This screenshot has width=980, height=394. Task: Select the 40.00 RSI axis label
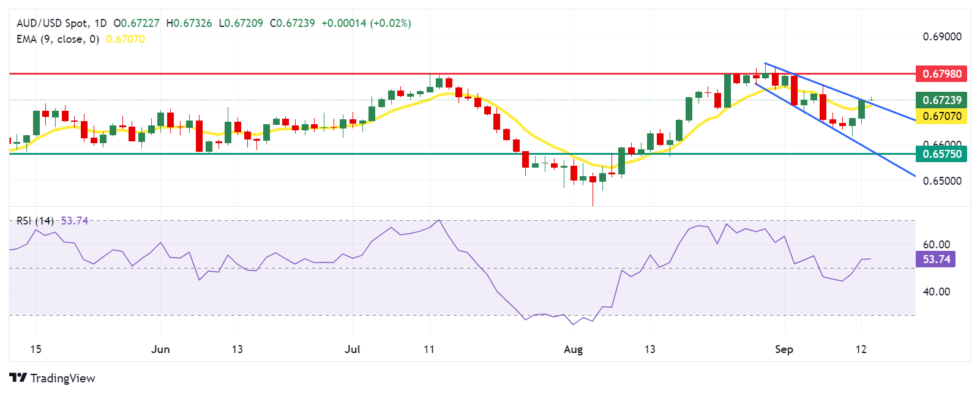point(937,292)
